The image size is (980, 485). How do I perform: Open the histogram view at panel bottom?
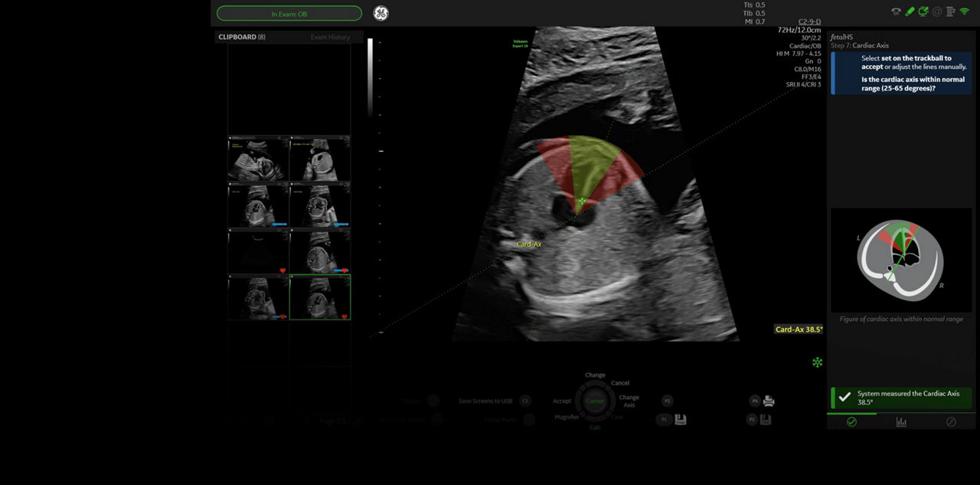(x=901, y=421)
